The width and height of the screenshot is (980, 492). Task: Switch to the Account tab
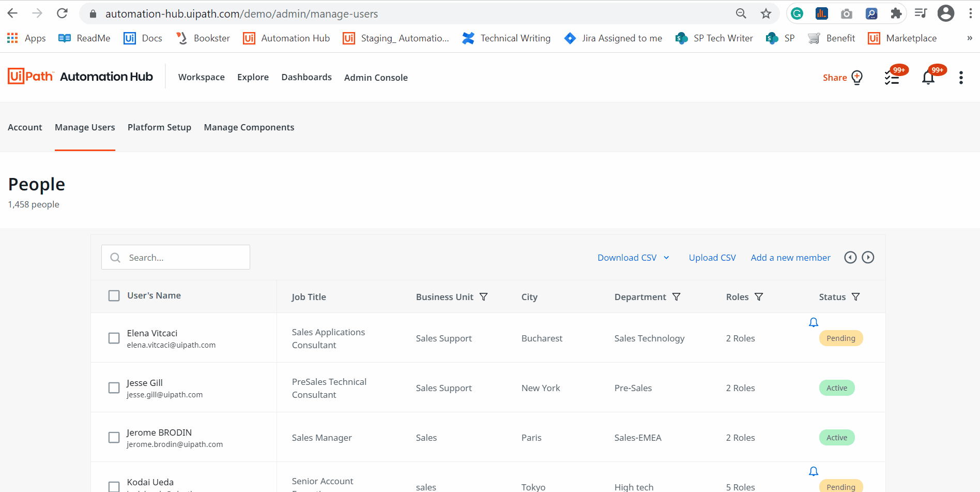click(25, 127)
